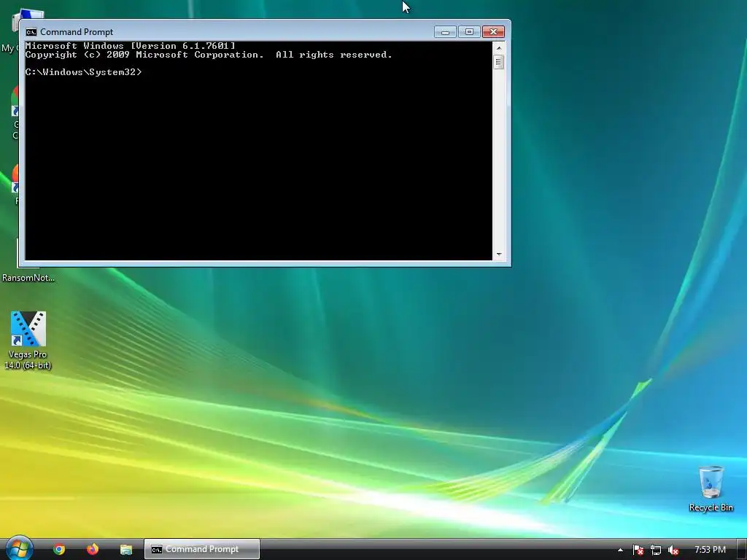Click the C:\Windows\System32> prompt line
Viewport: 747px width, 560px height.
(84, 72)
